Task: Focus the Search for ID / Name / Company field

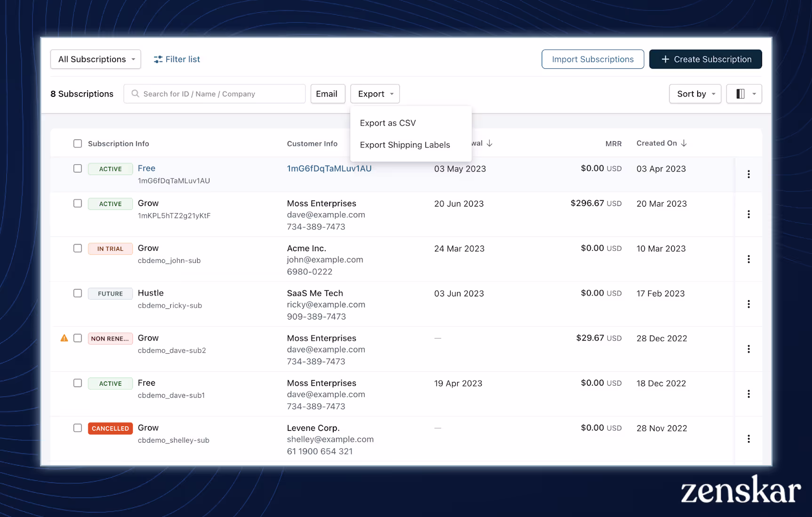Action: [214, 94]
